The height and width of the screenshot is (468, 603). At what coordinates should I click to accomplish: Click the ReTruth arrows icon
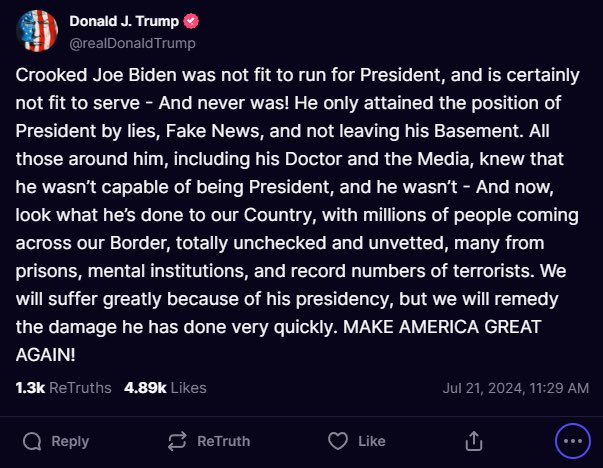coord(178,441)
